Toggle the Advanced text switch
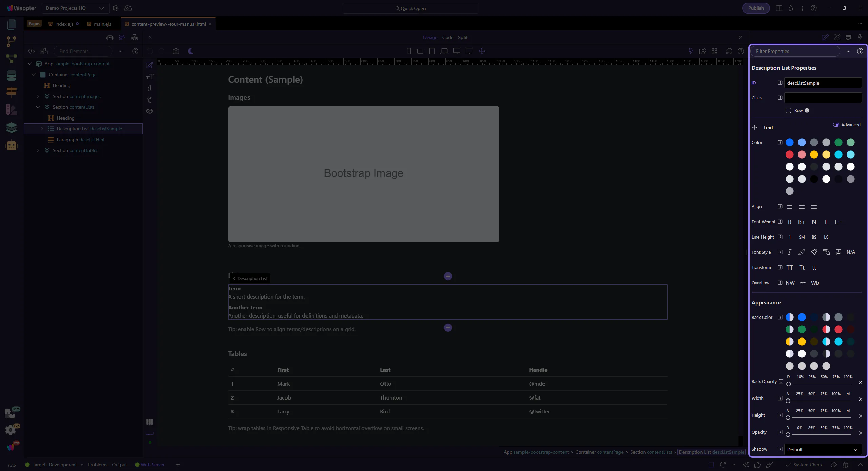868x471 pixels. point(836,125)
